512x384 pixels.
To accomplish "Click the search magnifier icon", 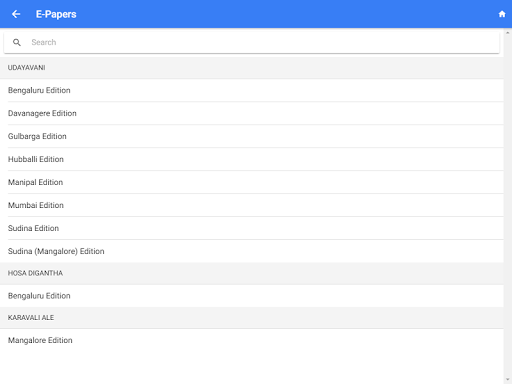I will 17,42.
